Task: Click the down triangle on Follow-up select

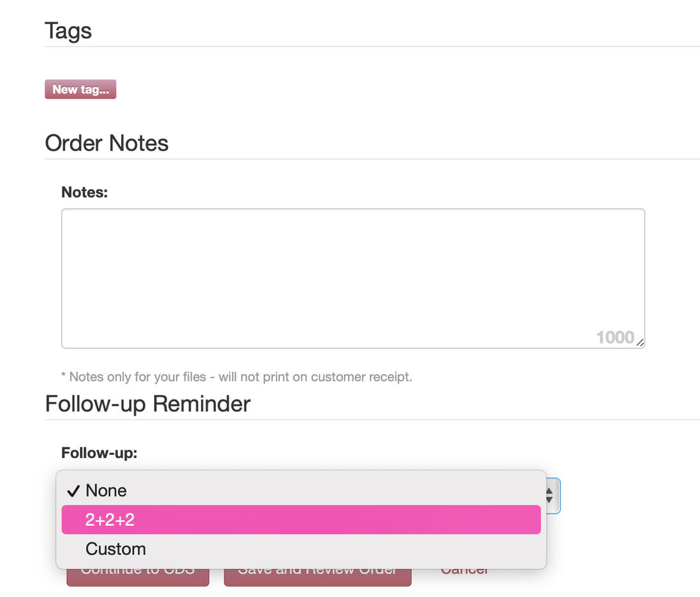Action: pos(550,500)
